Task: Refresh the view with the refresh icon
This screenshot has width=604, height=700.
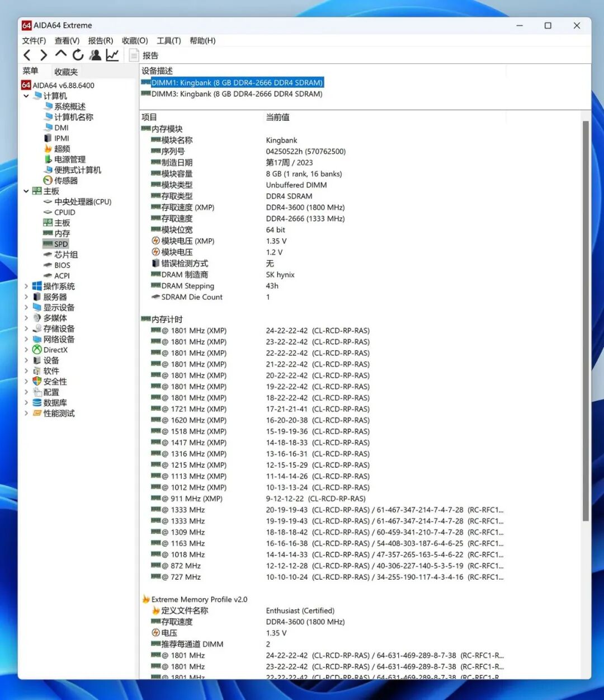Action: point(78,54)
